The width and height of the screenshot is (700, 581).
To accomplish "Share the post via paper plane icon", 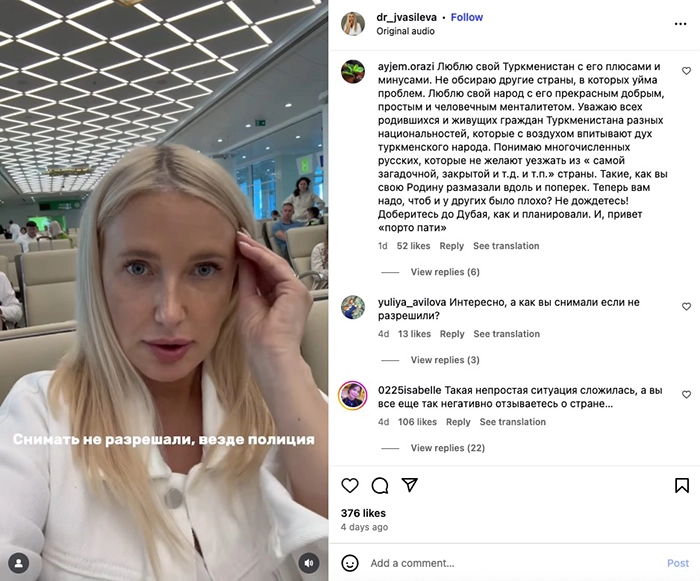I will pos(409,485).
